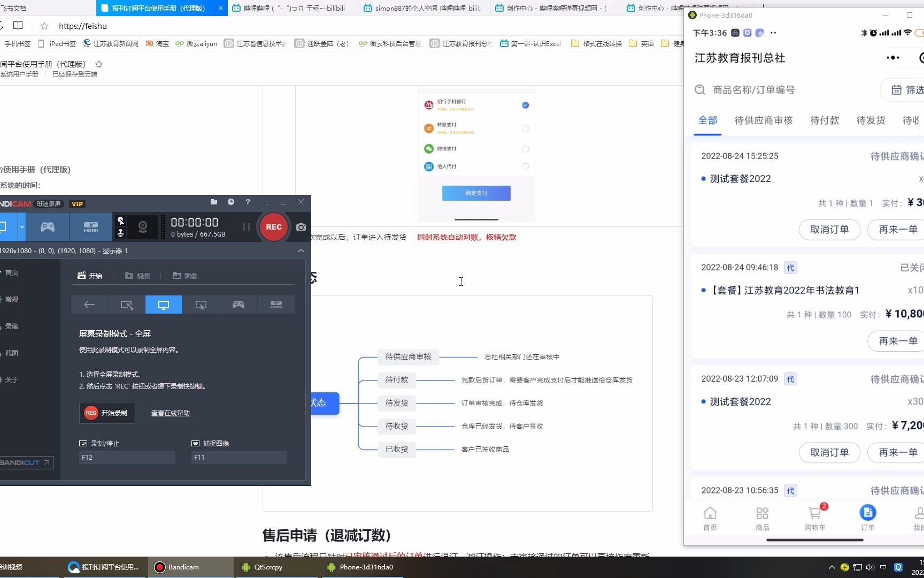Click the browser bookmark star icon
924x578 pixels.
[44, 26]
